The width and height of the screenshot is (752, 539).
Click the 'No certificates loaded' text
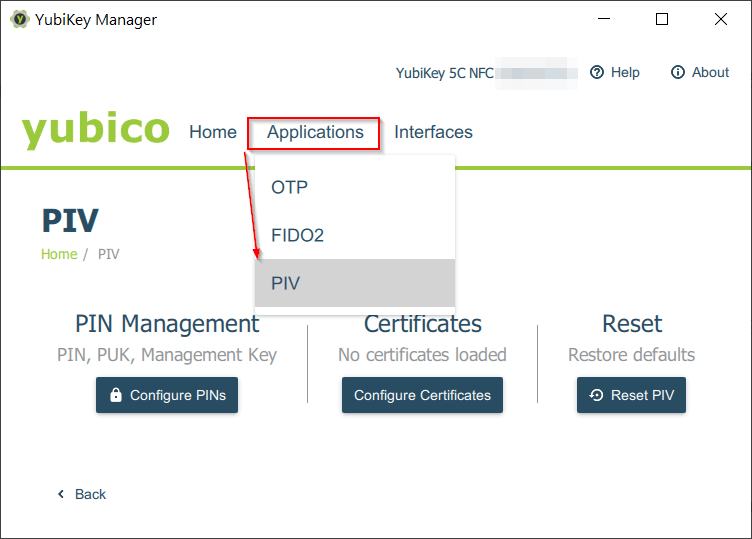pos(422,355)
